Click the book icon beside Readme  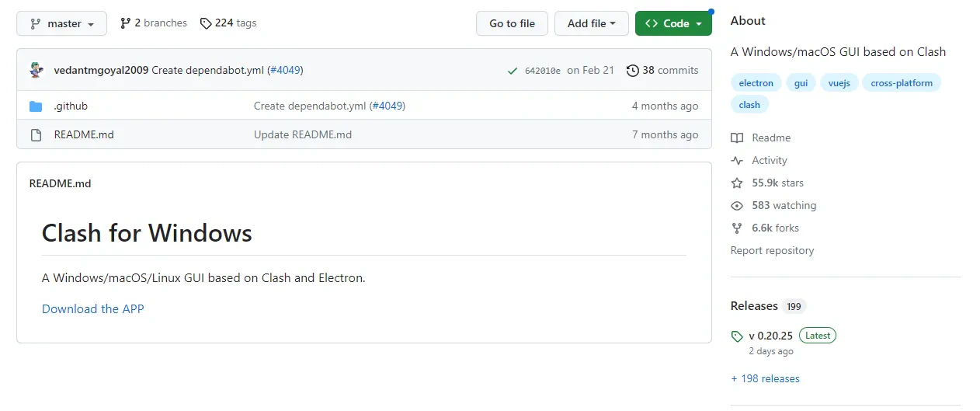(x=737, y=138)
